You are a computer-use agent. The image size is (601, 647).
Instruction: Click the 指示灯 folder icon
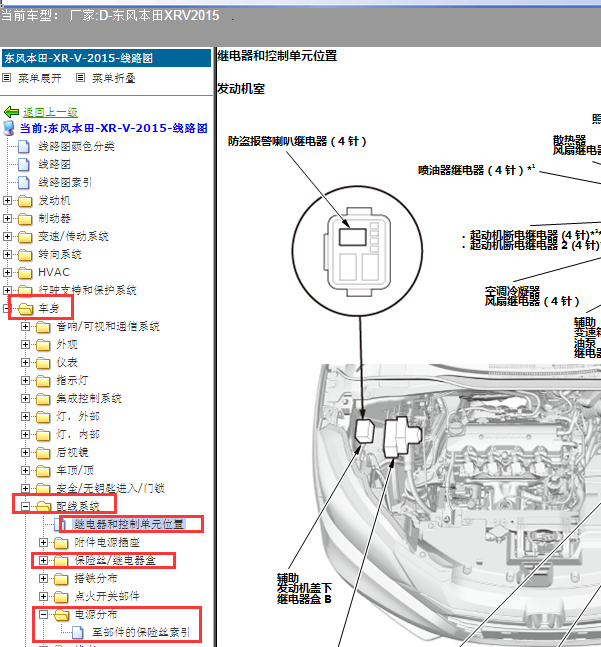pyautogui.click(x=43, y=381)
